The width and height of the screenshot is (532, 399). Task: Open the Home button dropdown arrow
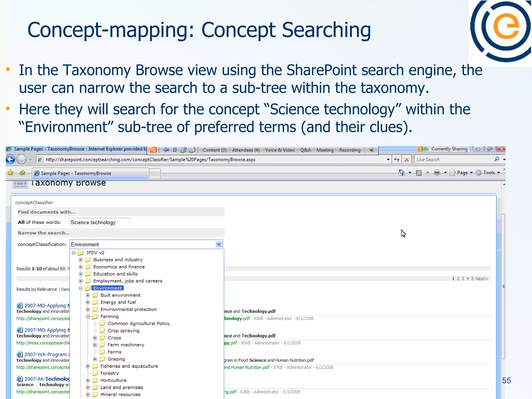point(410,172)
